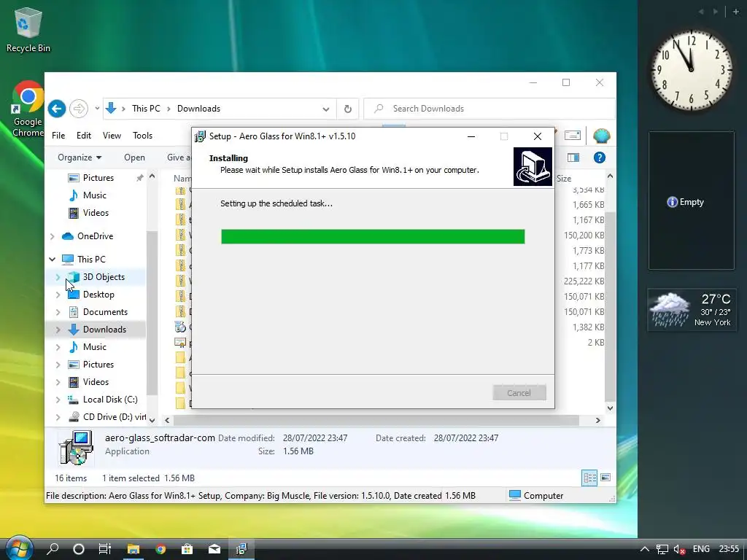Open Task View on the taskbar
This screenshot has height=560, width=747.
[x=105, y=549]
